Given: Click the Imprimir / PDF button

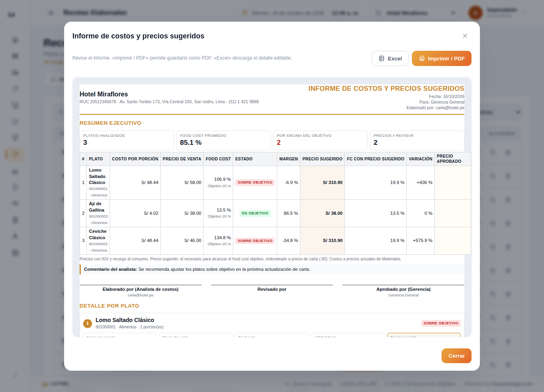Looking at the screenshot, I should (442, 58).
